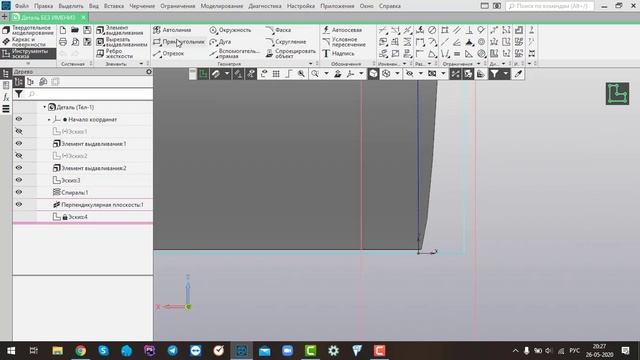
Task: Open the Геометрия group dropdown arrow
Action: tap(311, 64)
